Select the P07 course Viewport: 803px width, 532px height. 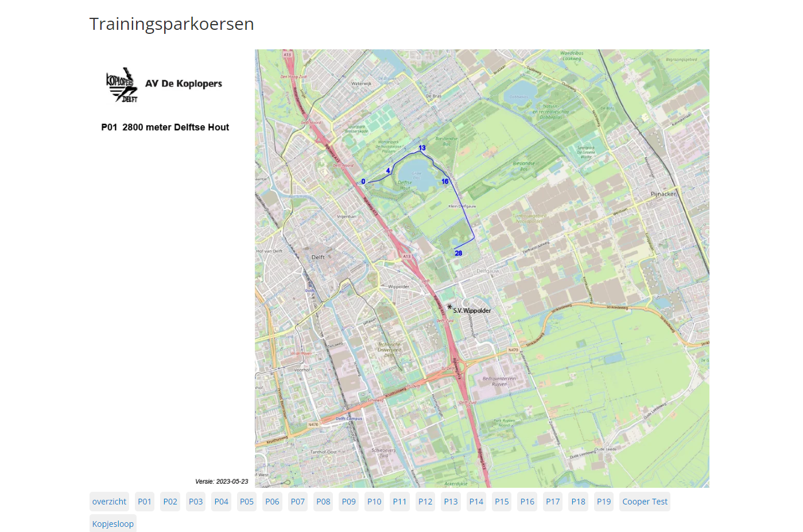(x=297, y=502)
